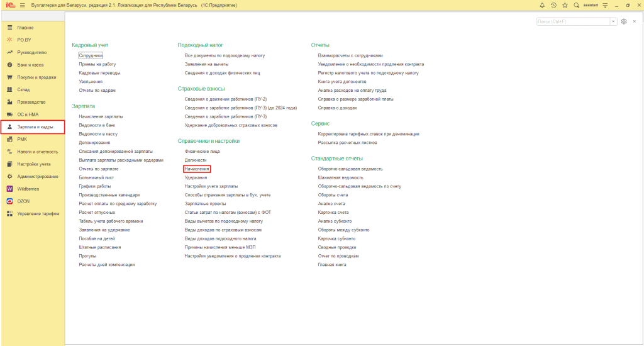Open the Сотрудники link

click(x=91, y=55)
